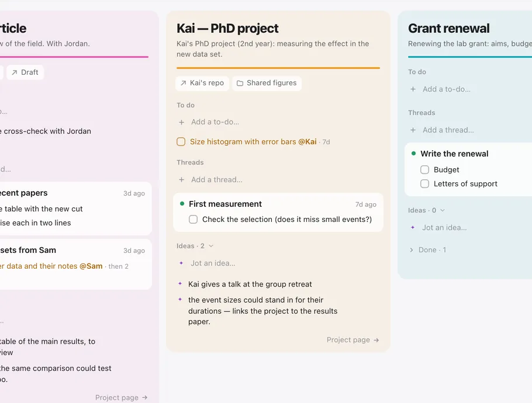
Task: Mark Budget item as done
Action: point(424,169)
